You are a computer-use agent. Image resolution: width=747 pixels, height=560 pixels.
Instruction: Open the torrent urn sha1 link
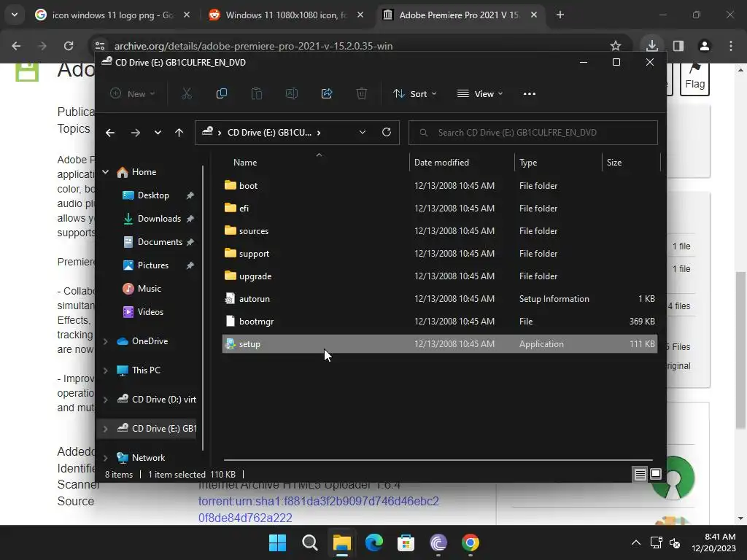(318, 509)
